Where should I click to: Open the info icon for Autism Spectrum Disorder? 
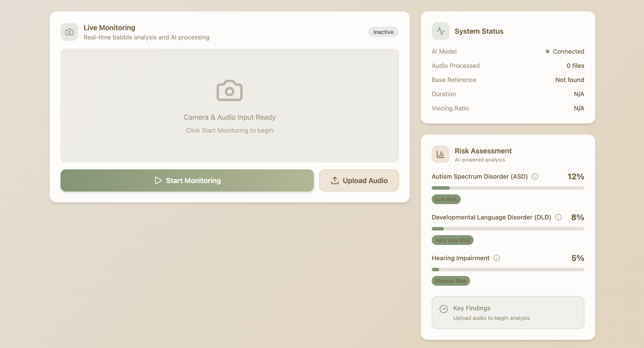pyautogui.click(x=535, y=176)
